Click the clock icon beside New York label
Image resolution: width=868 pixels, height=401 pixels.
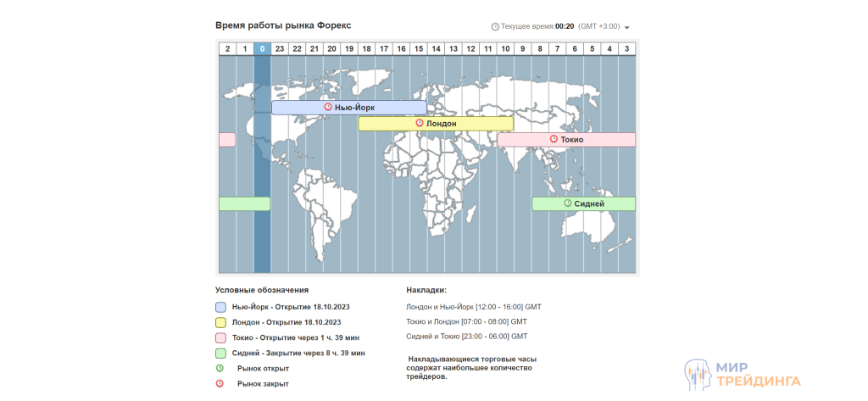[x=328, y=108]
